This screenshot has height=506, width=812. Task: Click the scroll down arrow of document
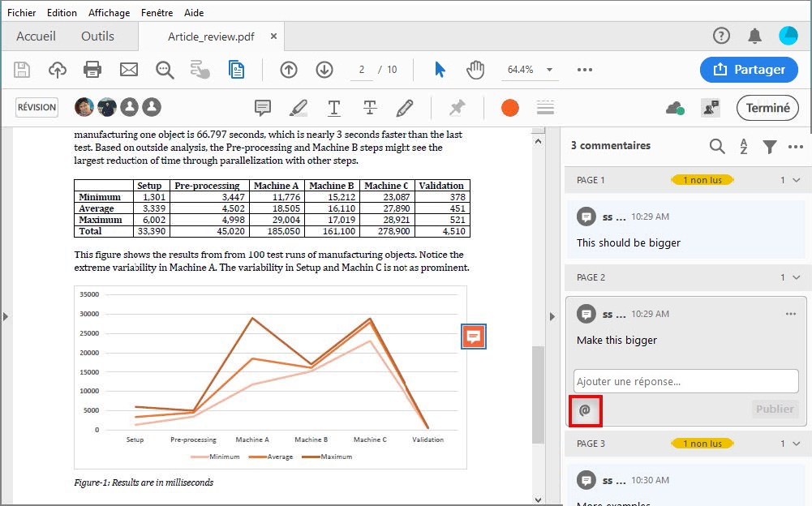(x=538, y=500)
